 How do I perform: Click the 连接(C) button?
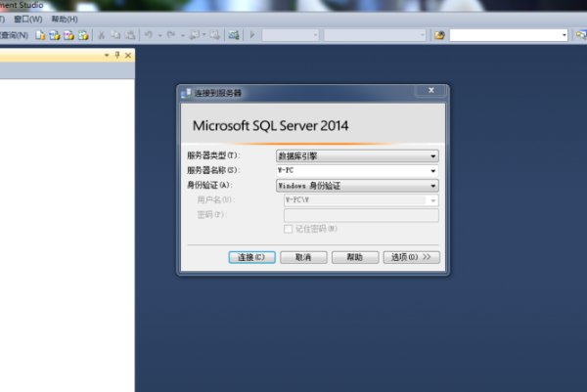(x=252, y=257)
